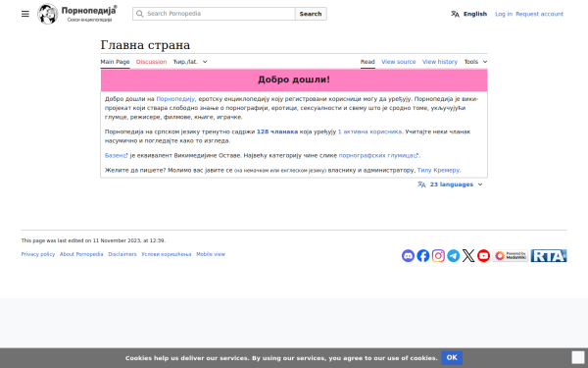Select the Read tab
Image resolution: width=588 pixels, height=368 pixels.
(367, 62)
